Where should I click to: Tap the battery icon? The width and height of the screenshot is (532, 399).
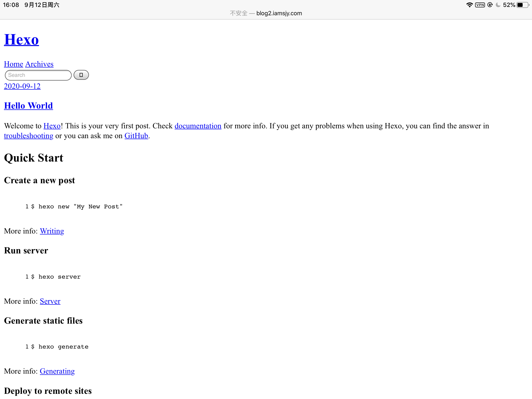(523, 5)
